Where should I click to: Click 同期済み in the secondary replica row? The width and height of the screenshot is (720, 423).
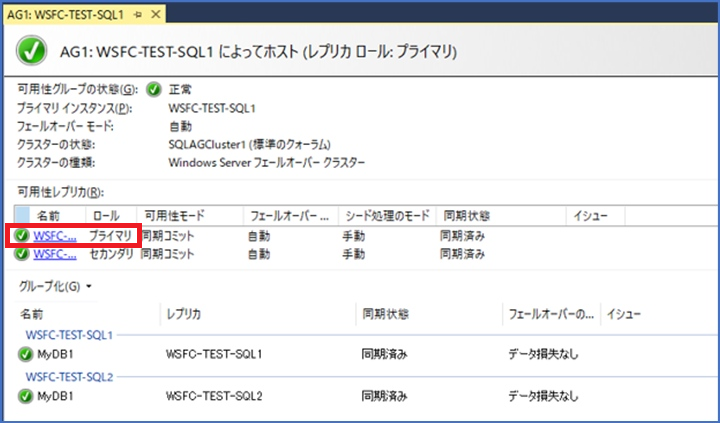[x=462, y=254]
